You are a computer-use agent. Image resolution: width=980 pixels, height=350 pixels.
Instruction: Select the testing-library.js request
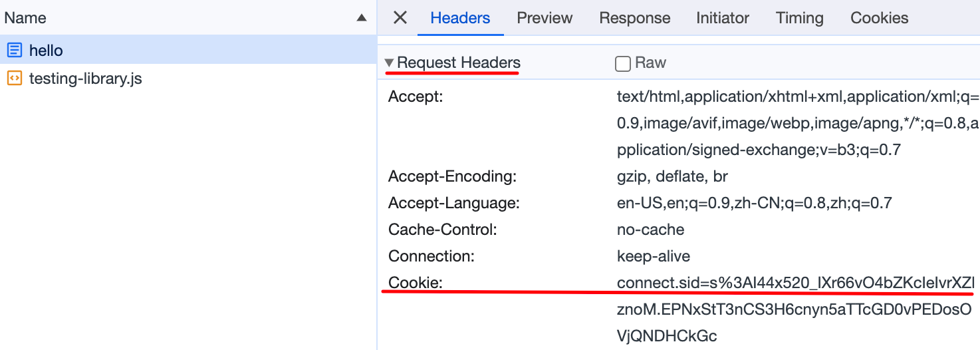pos(188,79)
